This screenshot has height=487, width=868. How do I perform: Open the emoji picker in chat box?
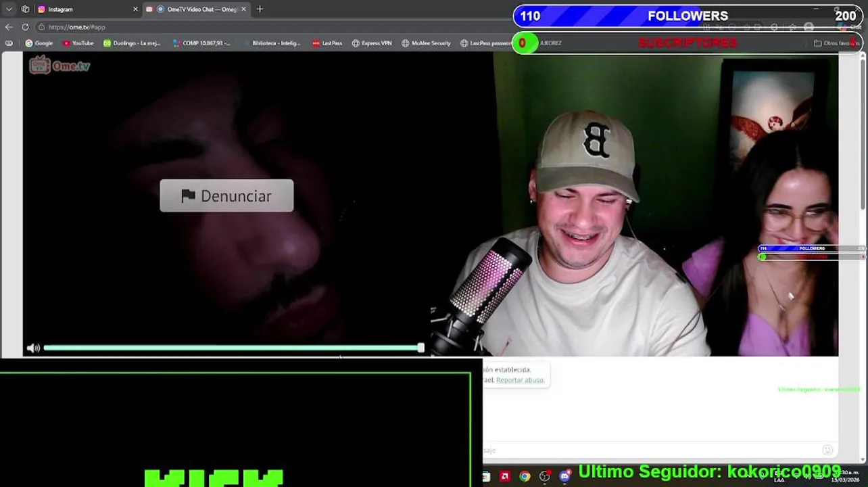(x=827, y=450)
